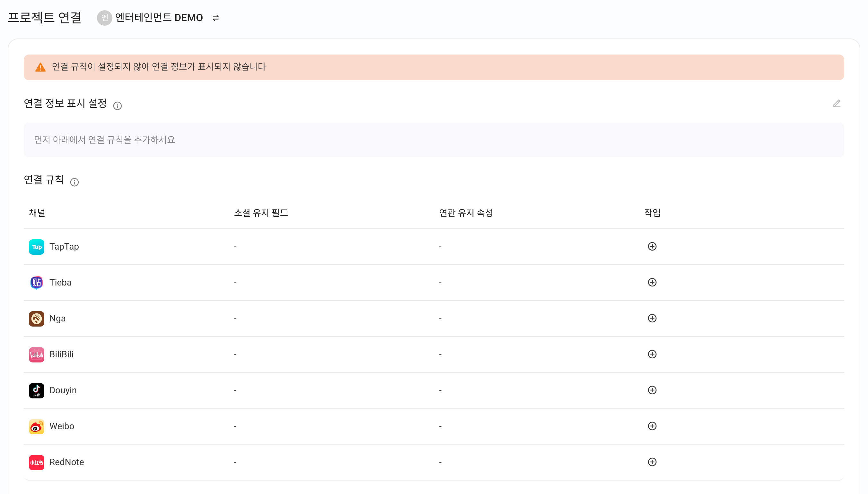The height and width of the screenshot is (494, 868).
Task: Add a link rule for Nga
Action: pyautogui.click(x=652, y=318)
